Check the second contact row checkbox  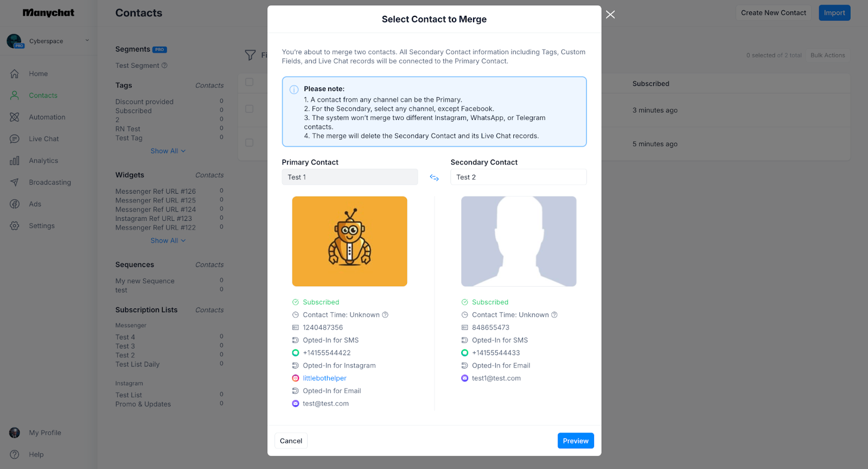click(x=250, y=143)
